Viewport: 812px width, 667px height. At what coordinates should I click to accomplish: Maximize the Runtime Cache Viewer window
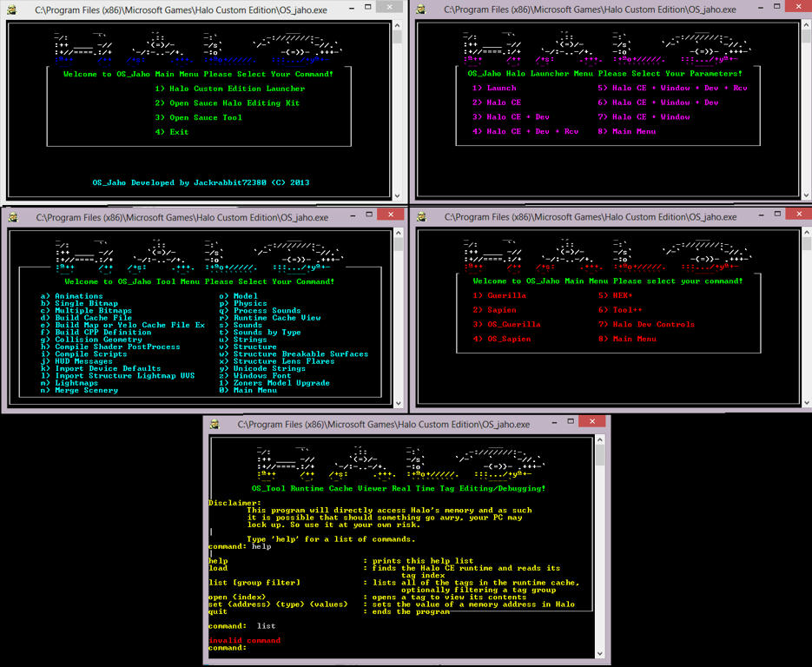pyautogui.click(x=571, y=421)
